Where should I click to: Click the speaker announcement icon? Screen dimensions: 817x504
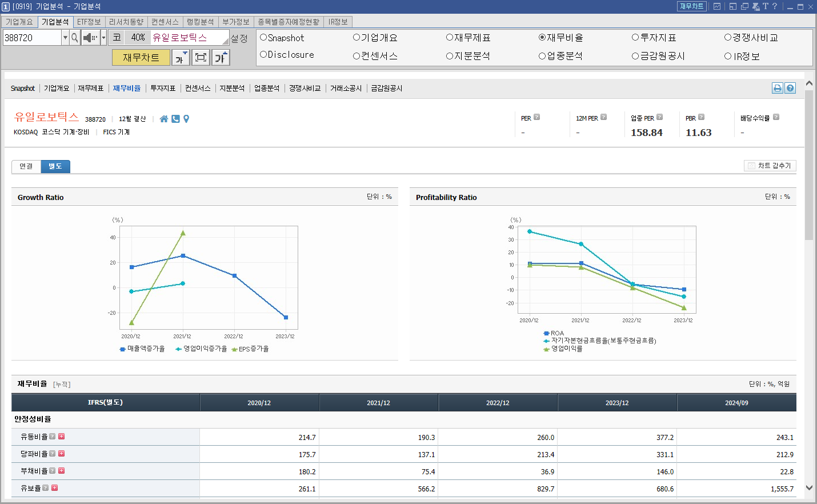pyautogui.click(x=90, y=38)
